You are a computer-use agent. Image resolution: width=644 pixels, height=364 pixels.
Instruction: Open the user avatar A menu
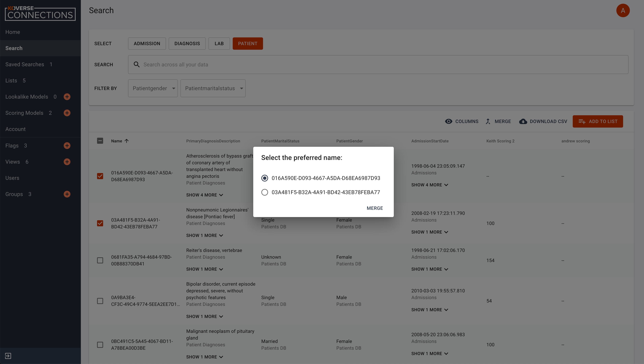623,10
